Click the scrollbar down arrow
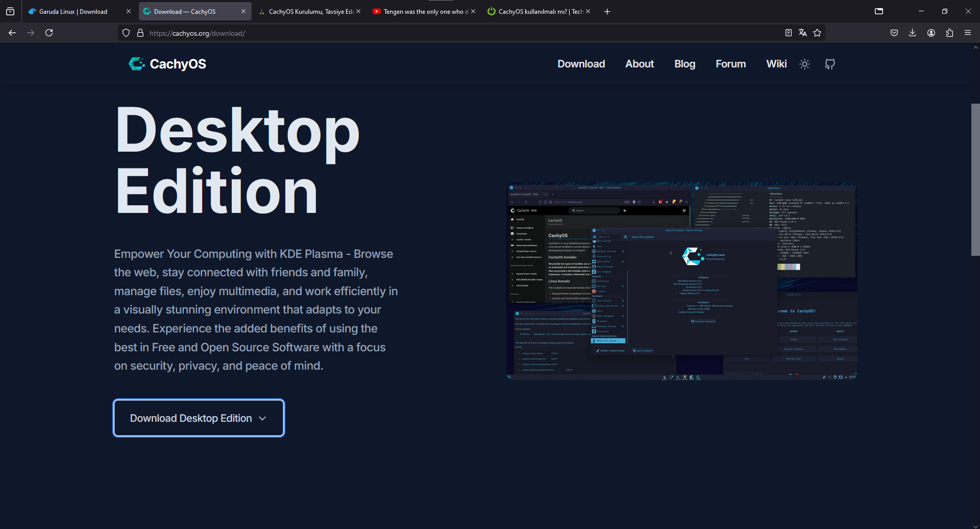The width and height of the screenshot is (980, 529). pyautogui.click(x=975, y=525)
